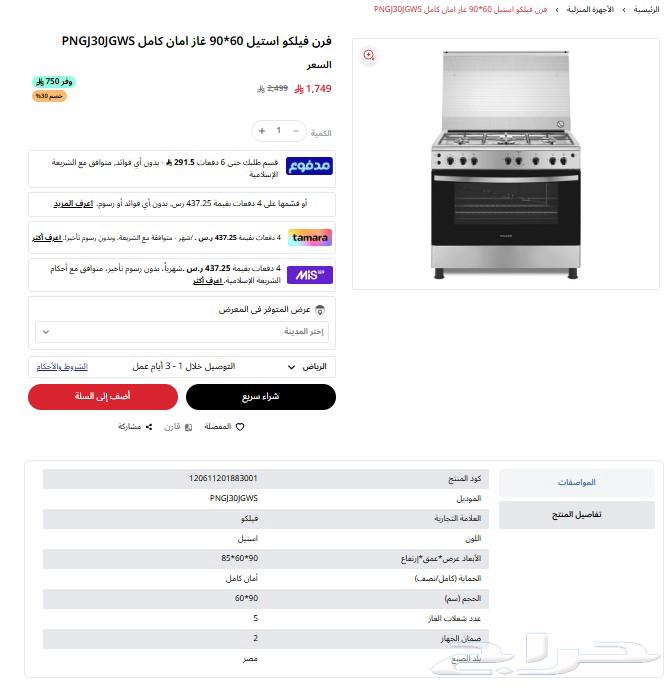This screenshot has width=667, height=688.
Task: Click the learn more link under Madfu installments
Action: (73, 204)
